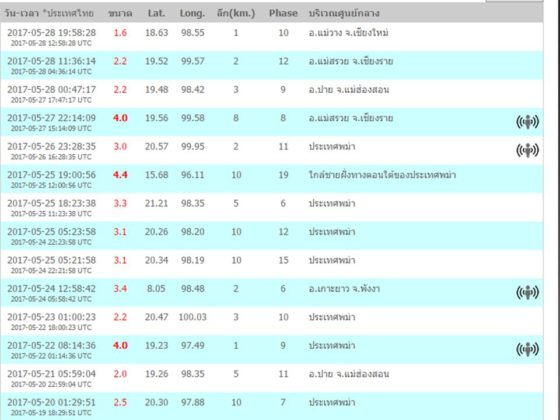Open the 2017-05-25 18:23:38 event row
Image resolution: width=560 pixels, height=420 pixels.
272,207
